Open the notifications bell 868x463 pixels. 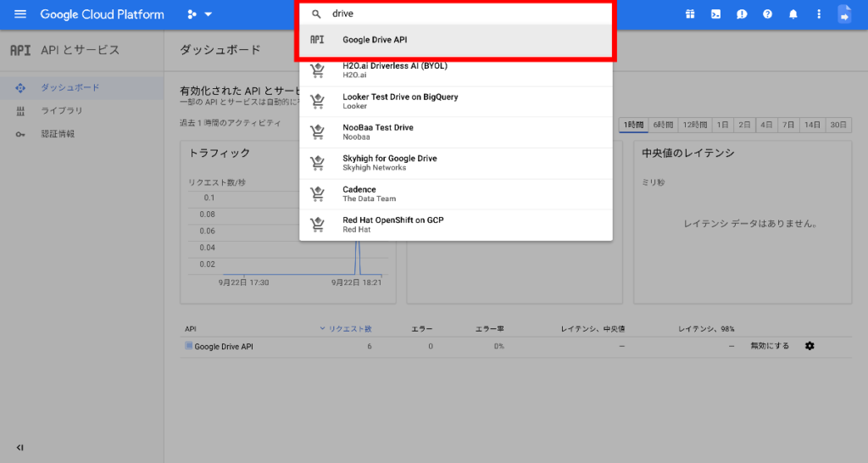[793, 14]
